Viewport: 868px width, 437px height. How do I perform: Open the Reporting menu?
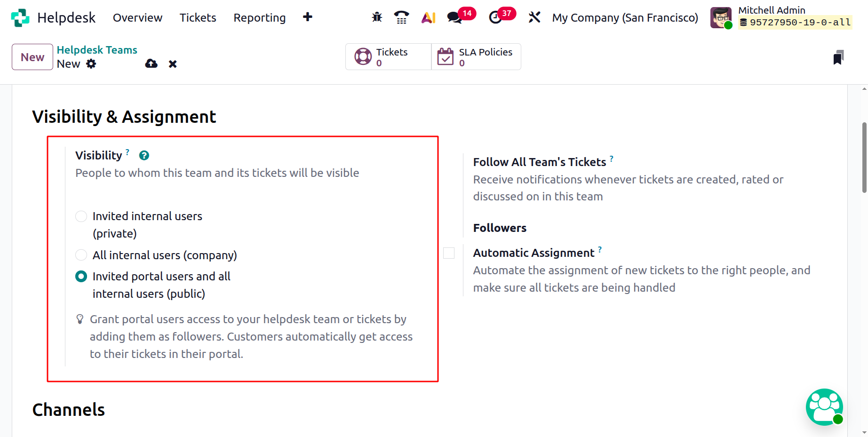pos(259,17)
